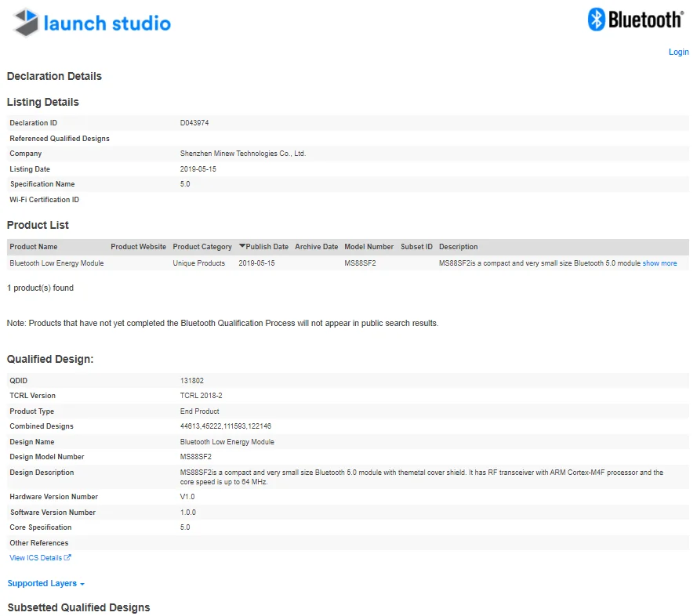Click Product Type value End Product
Viewport: 697px width, 616px height.
click(x=200, y=411)
